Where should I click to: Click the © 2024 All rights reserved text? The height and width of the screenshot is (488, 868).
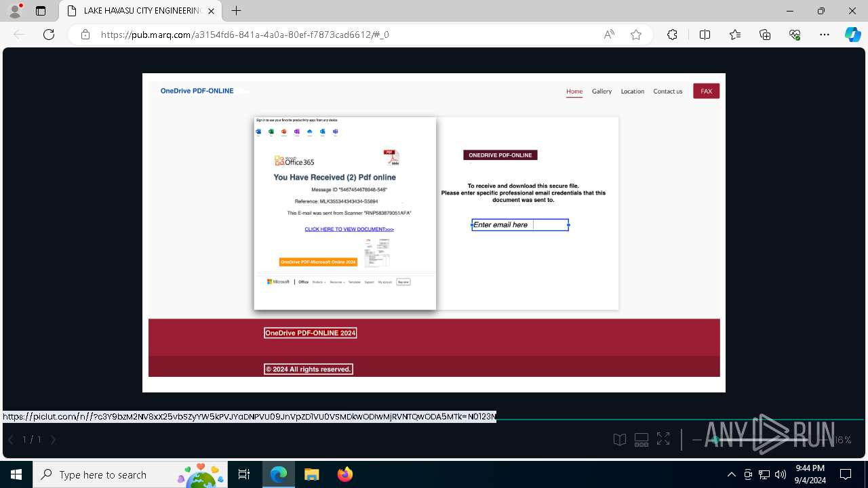pos(309,369)
